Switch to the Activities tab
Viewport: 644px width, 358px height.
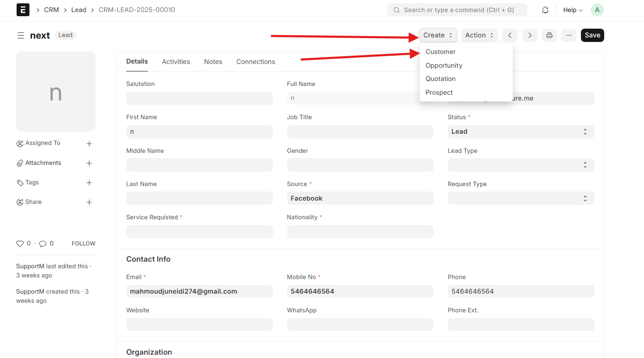pyautogui.click(x=176, y=62)
